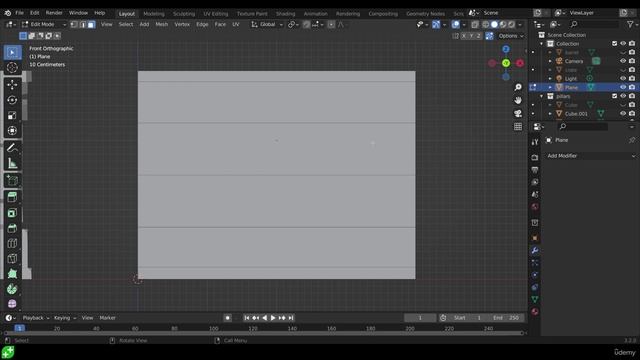This screenshot has width=640, height=360.
Task: Select the Poly Build tool
Action: (12, 274)
